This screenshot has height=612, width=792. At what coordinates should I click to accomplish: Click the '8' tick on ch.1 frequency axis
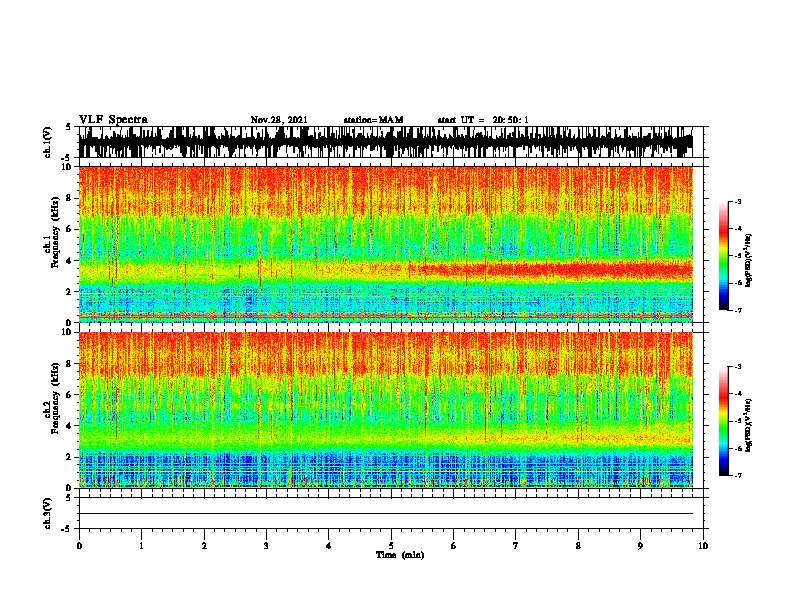point(70,198)
